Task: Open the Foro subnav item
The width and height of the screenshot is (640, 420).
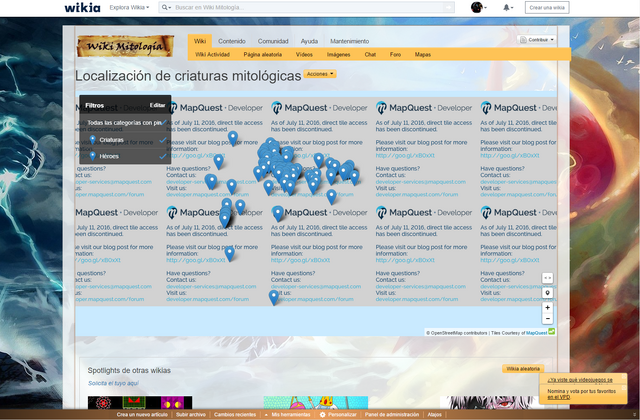Action: pyautogui.click(x=395, y=55)
